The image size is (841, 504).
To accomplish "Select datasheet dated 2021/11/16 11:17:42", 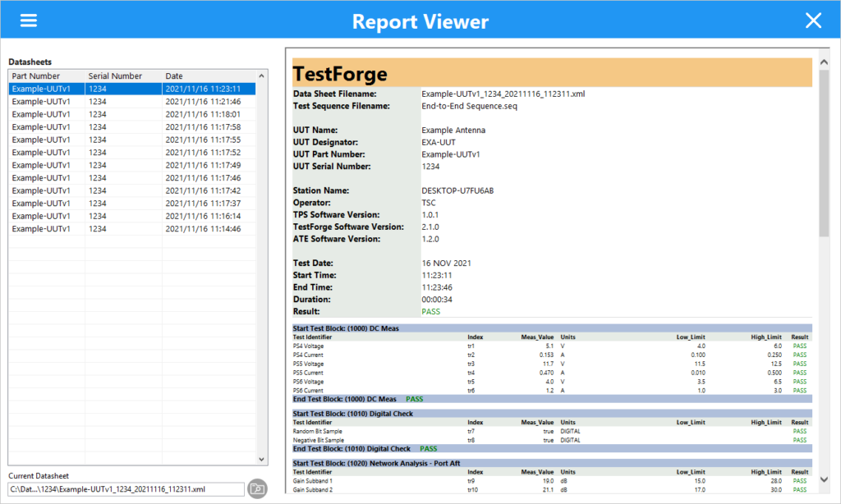I will click(132, 190).
